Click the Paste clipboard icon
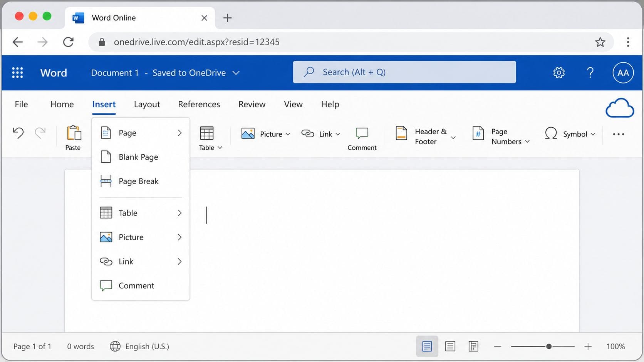 (74, 133)
